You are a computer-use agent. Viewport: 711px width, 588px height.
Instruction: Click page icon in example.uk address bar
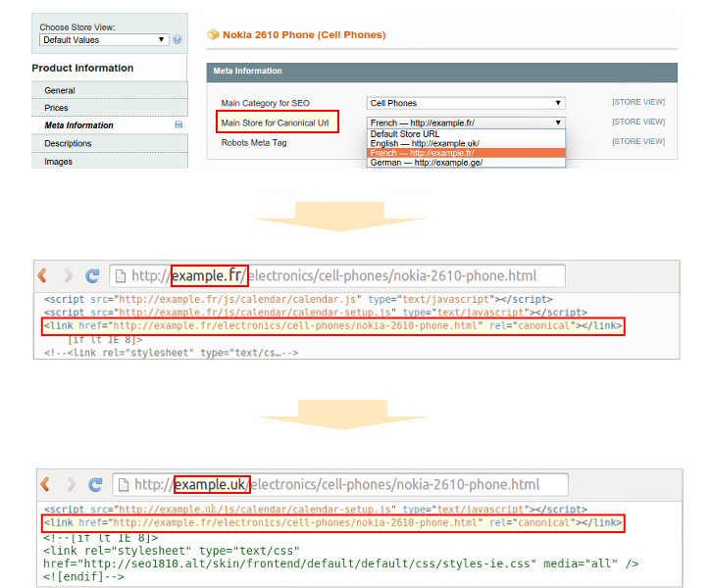(124, 485)
